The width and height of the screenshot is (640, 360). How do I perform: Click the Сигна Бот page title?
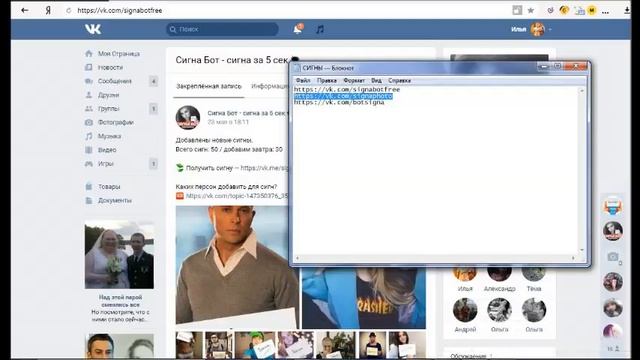point(232,60)
